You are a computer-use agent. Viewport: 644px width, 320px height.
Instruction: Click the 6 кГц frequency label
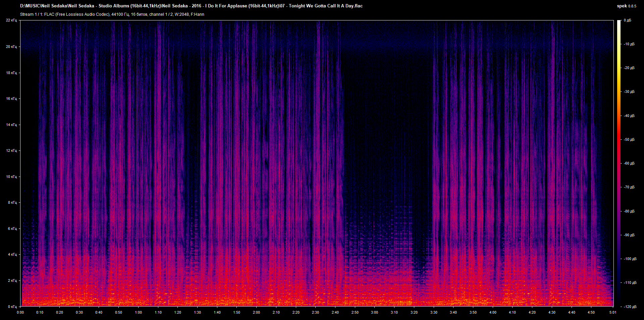[12, 229]
